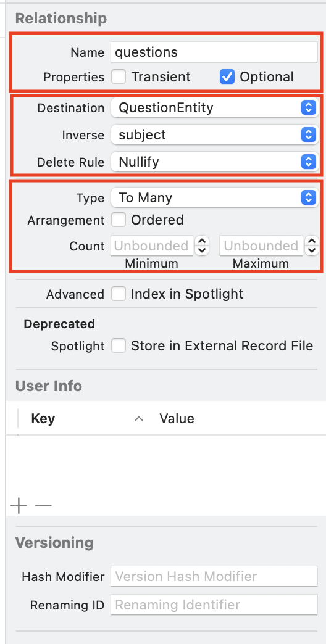
Task: Enable the Transient property checkbox
Action: click(119, 77)
